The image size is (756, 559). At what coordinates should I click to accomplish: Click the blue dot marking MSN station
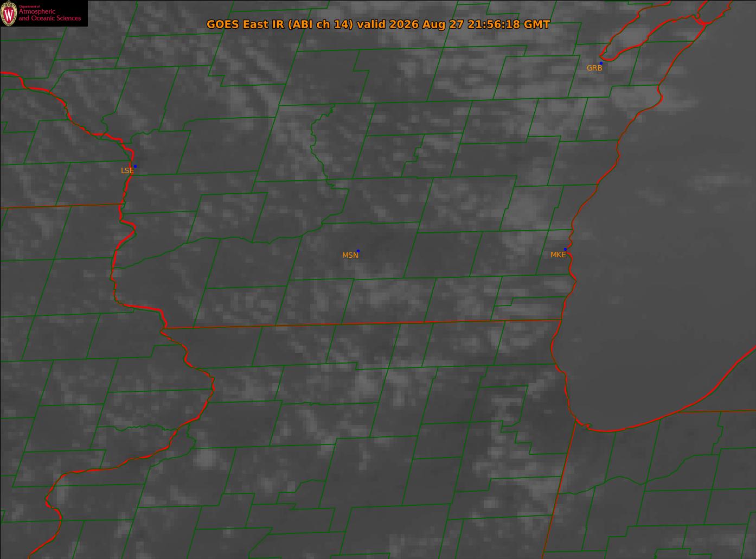point(358,251)
